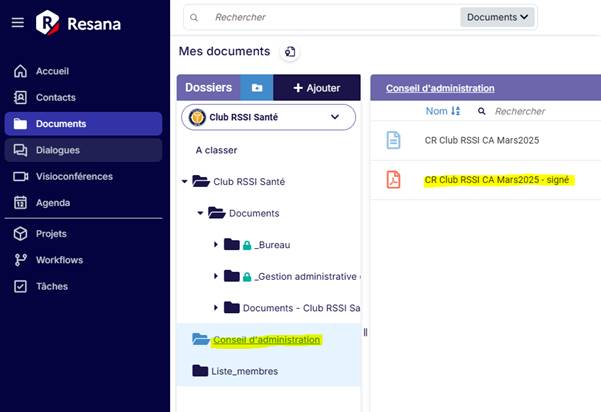This screenshot has width=601, height=412.
Task: Click the Ajouter button
Action: [316, 88]
